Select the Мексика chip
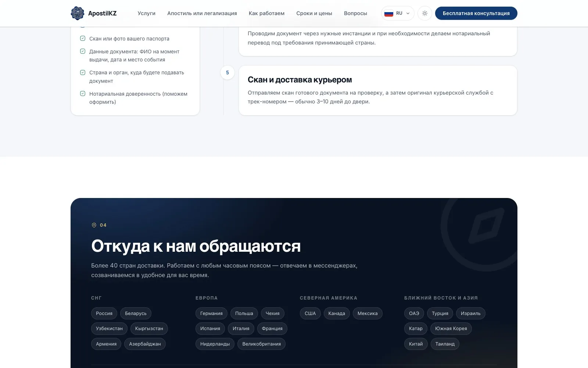588x368 pixels. point(367,313)
